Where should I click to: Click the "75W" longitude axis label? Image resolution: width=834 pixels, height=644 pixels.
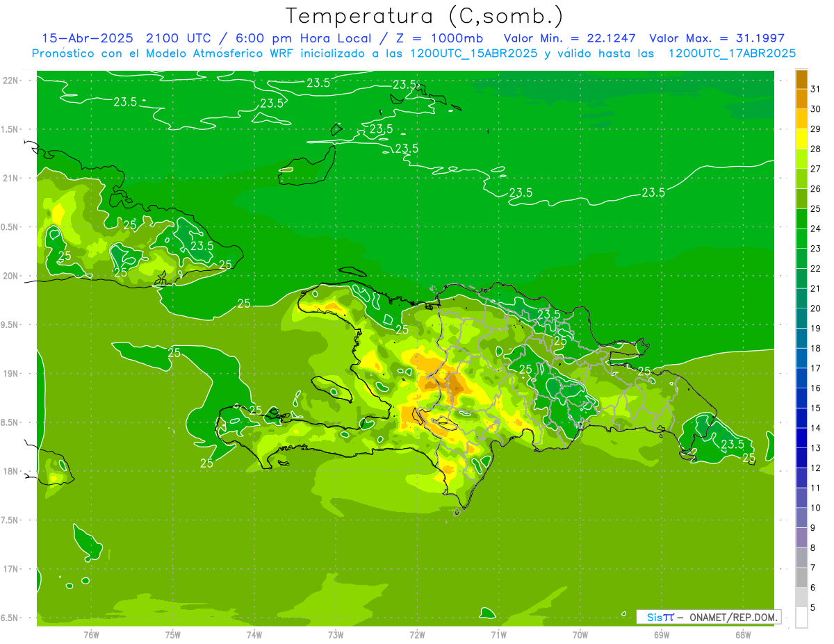[x=173, y=635]
